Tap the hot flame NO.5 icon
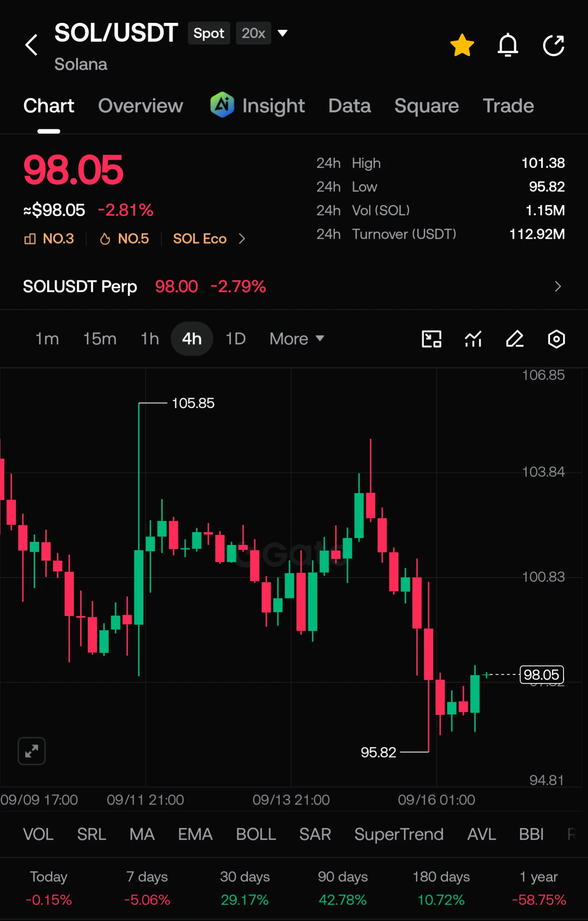 (x=105, y=239)
